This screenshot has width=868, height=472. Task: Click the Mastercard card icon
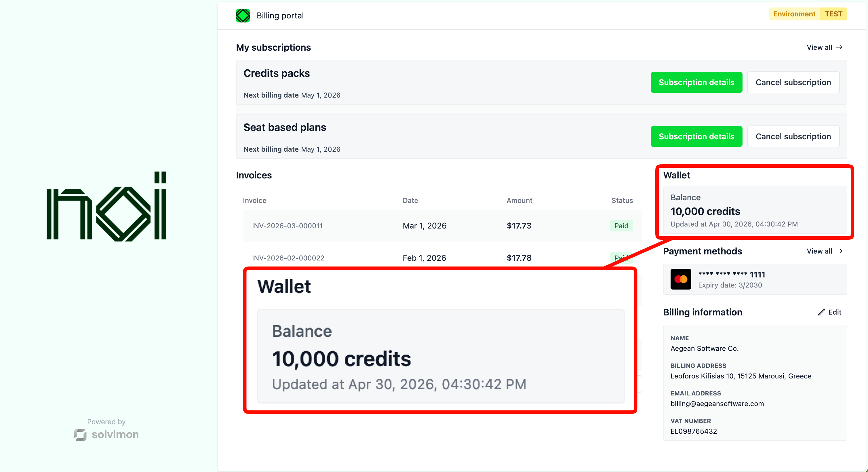(x=681, y=279)
